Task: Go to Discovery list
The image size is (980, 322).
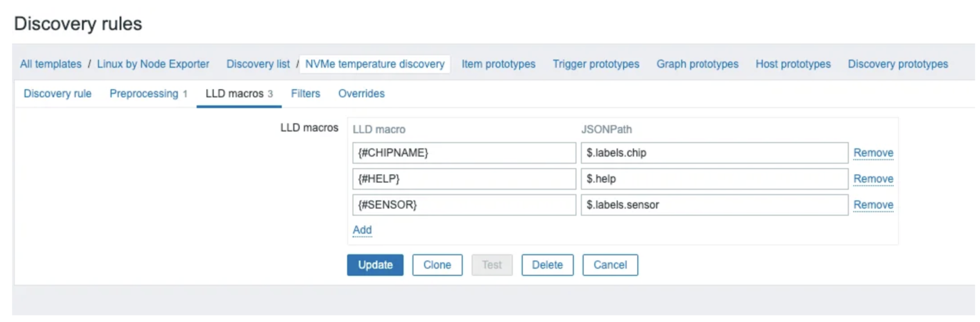Action: (258, 64)
